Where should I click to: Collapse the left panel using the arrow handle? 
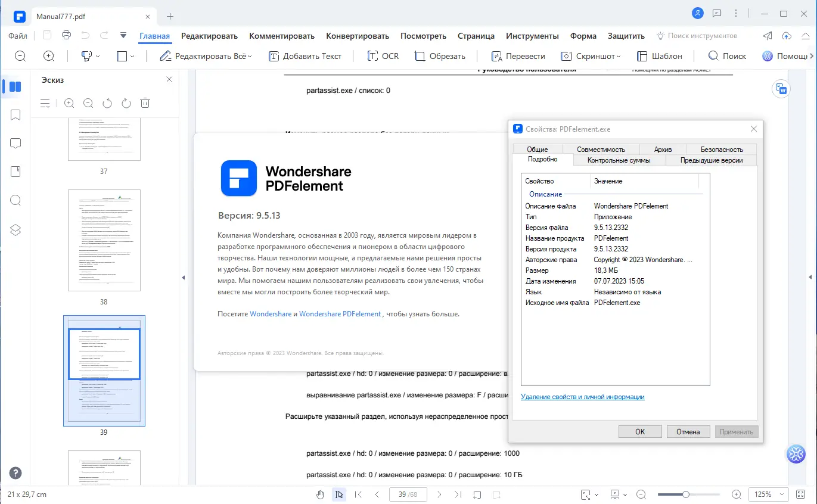[184, 278]
